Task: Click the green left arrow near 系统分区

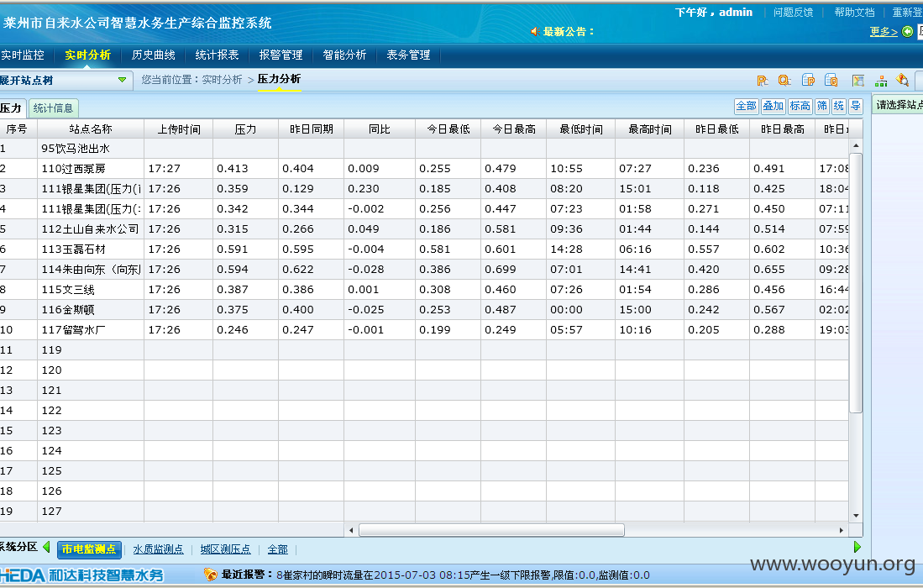Action: pos(46,547)
